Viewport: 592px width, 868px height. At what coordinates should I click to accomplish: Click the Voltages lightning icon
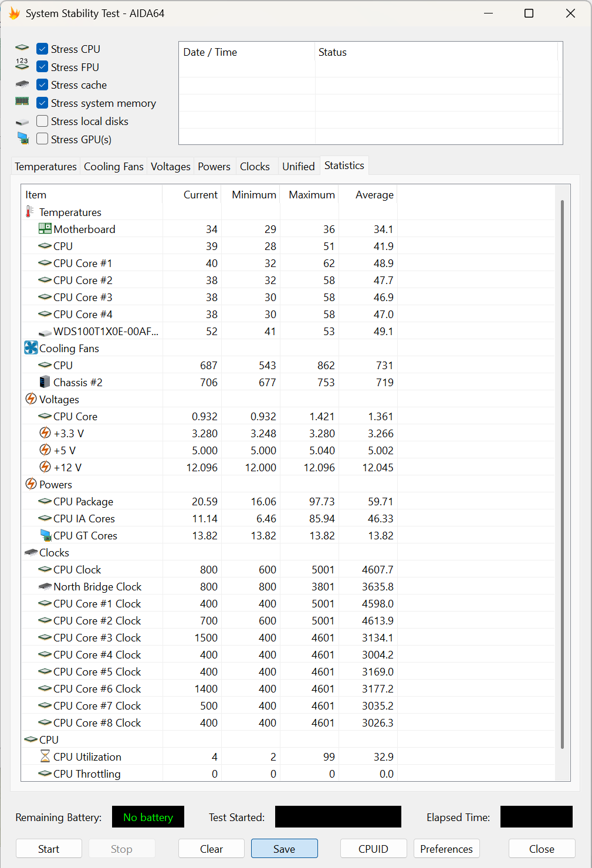[31, 399]
